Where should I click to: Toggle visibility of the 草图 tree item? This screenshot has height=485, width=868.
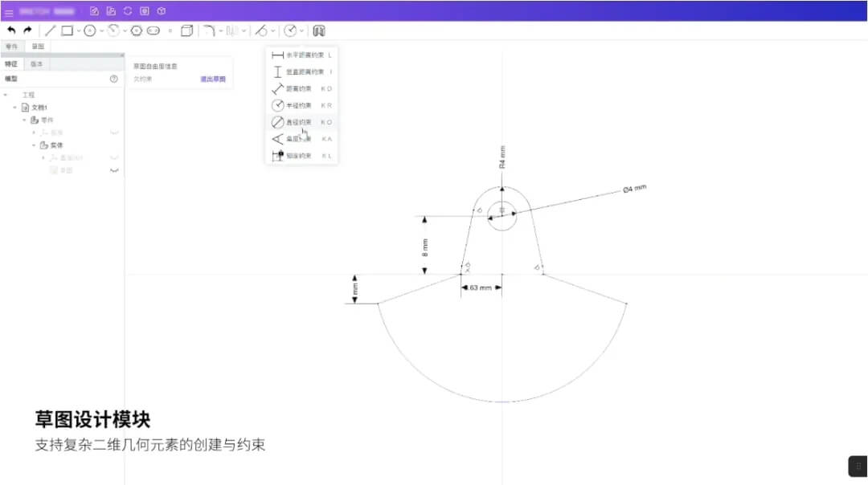(x=115, y=169)
